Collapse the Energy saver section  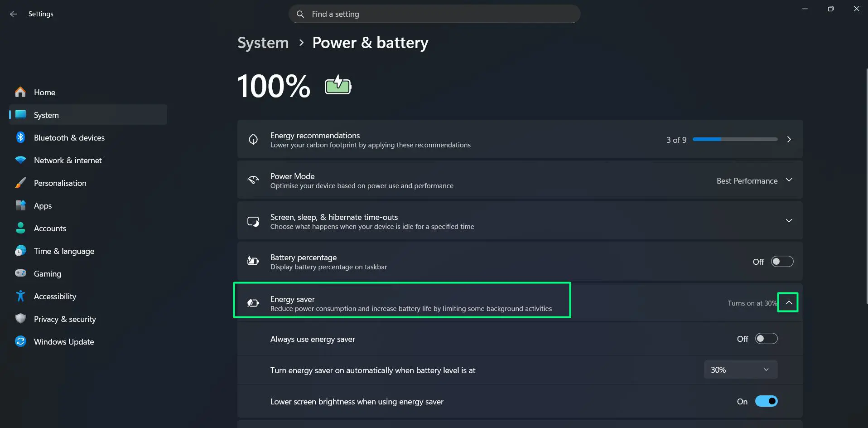tap(789, 302)
